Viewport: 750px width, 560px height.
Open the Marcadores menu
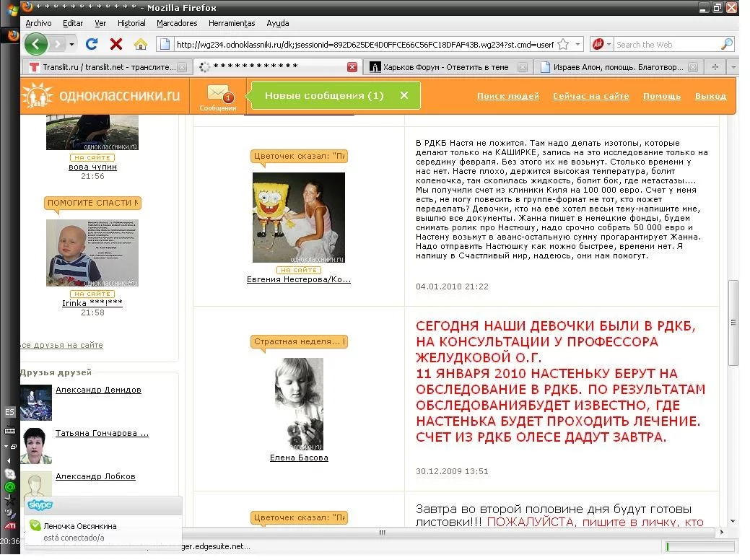coord(177,23)
